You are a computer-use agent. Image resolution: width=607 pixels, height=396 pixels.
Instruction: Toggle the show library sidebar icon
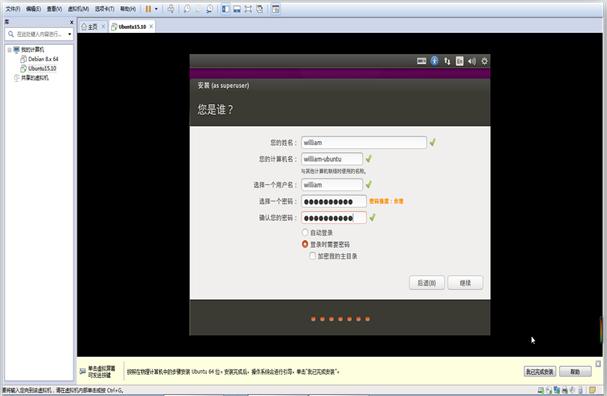coord(225,9)
